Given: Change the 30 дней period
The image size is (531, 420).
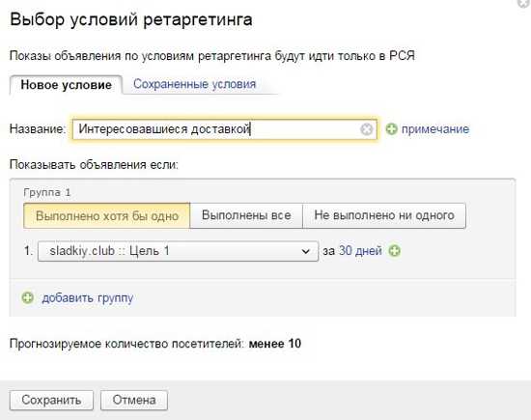Looking at the screenshot, I should click(x=360, y=251).
